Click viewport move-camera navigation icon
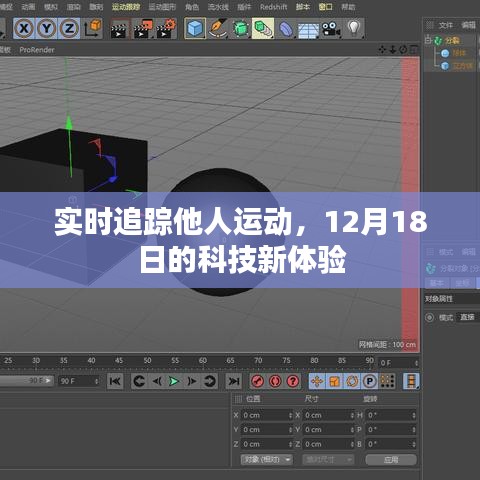 (x=382, y=50)
